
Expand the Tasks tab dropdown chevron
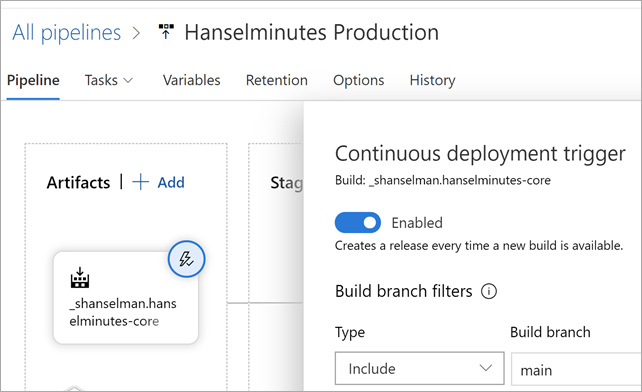click(x=128, y=80)
